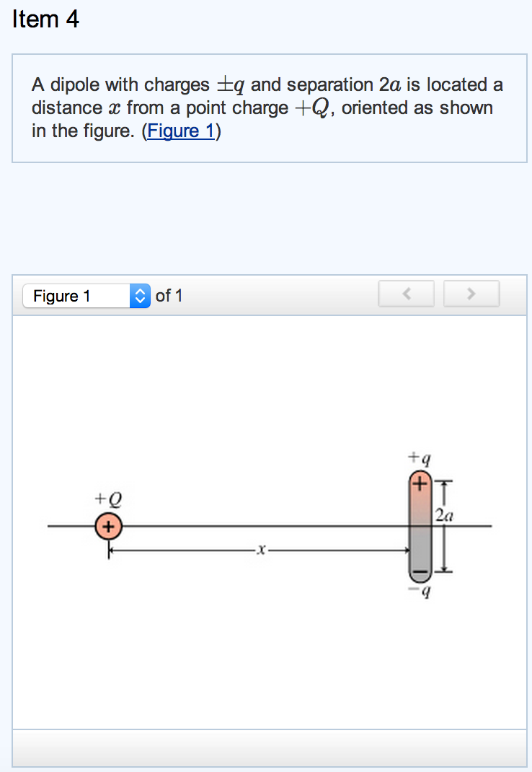This screenshot has width=532, height=772.
Task: Click the x distance arrow in the figure
Action: (260, 551)
